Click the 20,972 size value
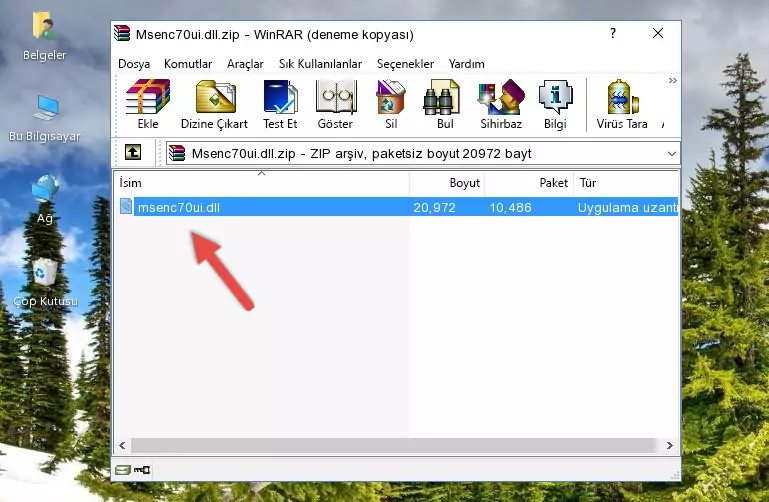The image size is (769, 502). (x=434, y=208)
